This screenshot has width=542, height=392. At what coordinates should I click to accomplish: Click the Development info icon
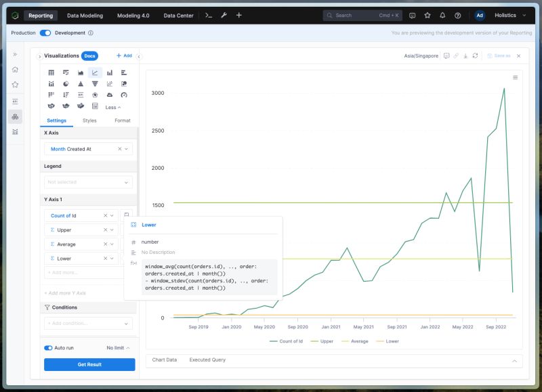(91, 32)
